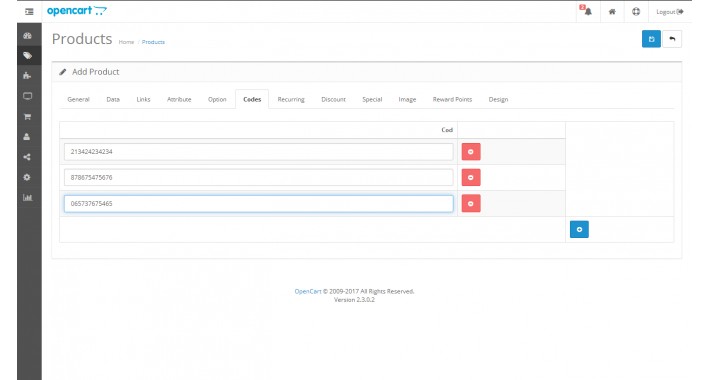The image size is (710, 380).
Task: Open the Dashboard icon in the sidebar
Action: point(28,35)
